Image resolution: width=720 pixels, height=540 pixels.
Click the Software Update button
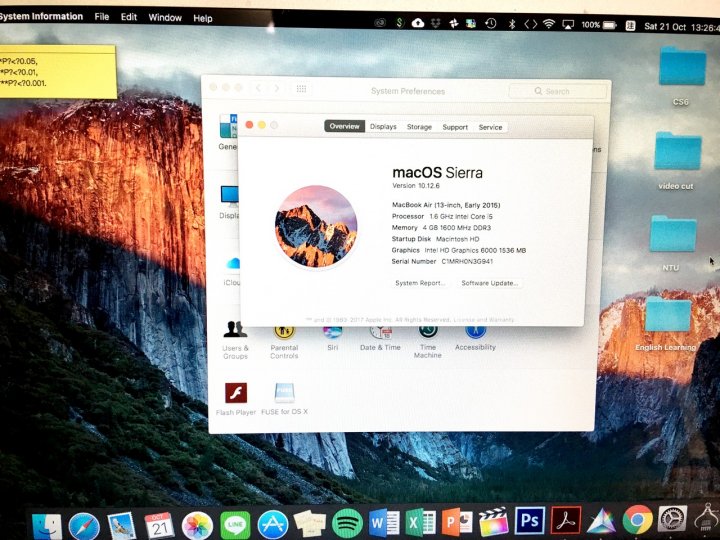[489, 283]
